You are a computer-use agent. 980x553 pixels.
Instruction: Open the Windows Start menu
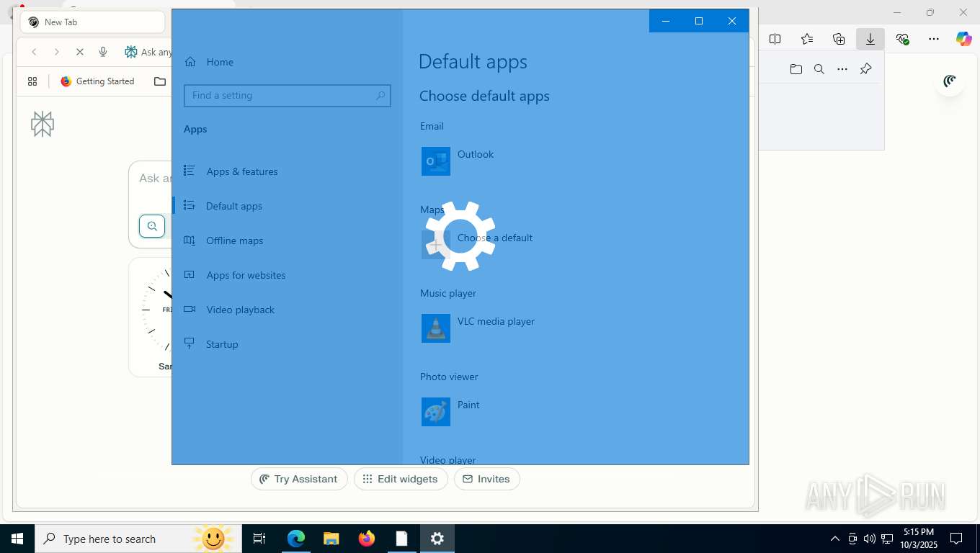pos(17,539)
